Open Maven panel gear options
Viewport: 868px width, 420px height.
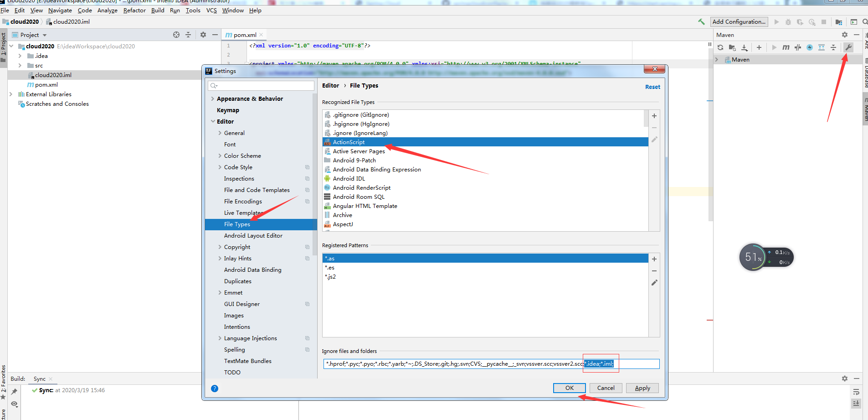click(845, 35)
